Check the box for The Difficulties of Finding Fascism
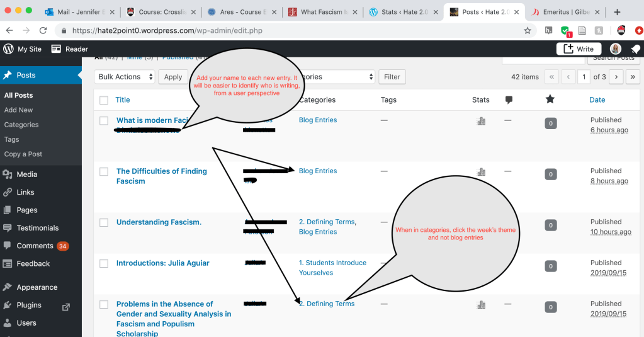 (104, 172)
